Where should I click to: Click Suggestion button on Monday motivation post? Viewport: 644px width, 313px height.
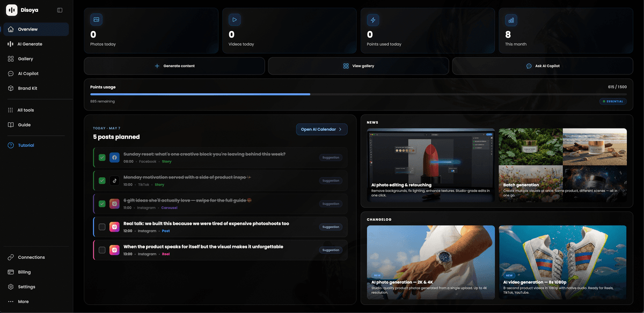click(331, 181)
